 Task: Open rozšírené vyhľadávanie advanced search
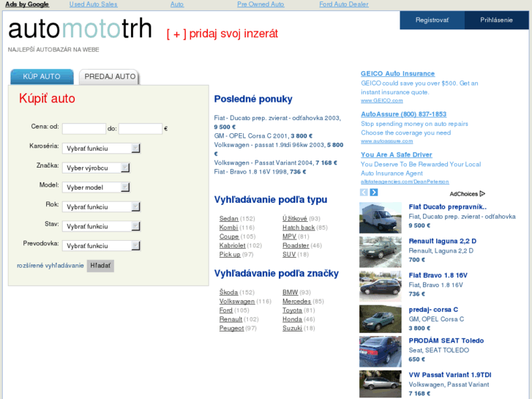point(50,266)
